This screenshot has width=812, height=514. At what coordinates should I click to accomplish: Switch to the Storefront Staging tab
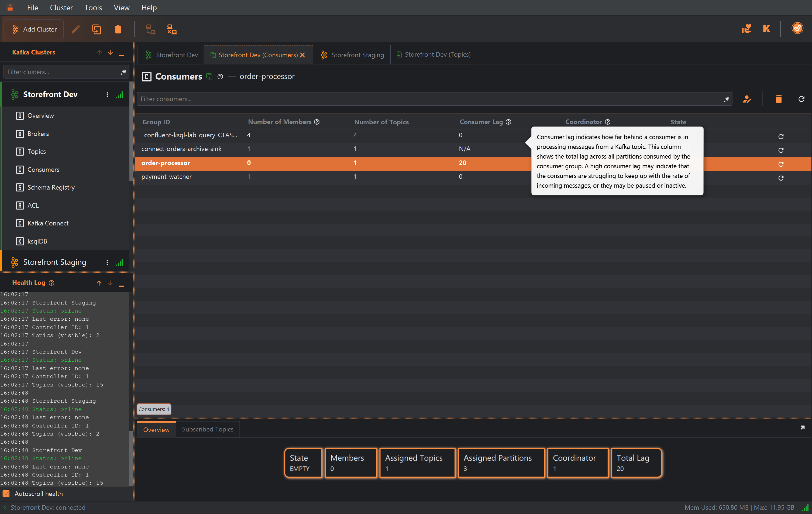tap(352, 55)
